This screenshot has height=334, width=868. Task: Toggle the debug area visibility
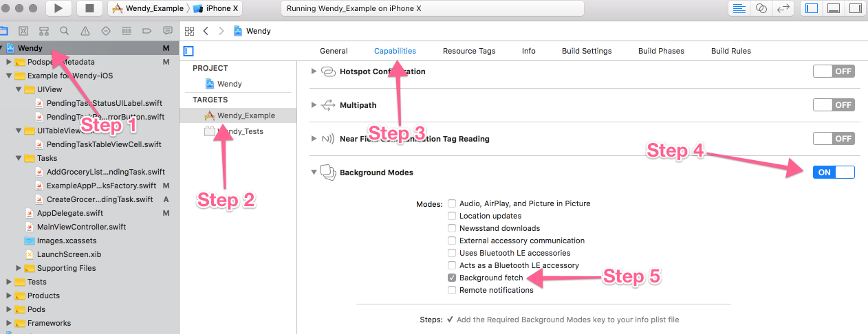pyautogui.click(x=833, y=8)
